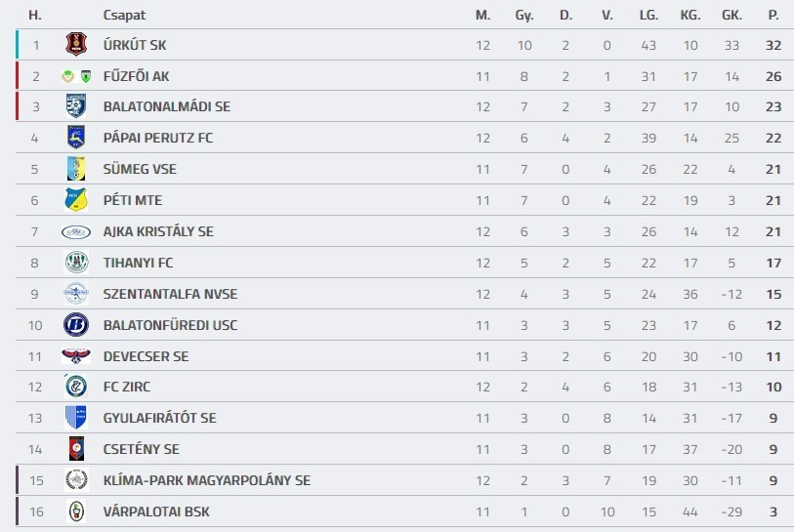Open Klíma-Park Magyarpolány SE team link
This screenshot has height=532, width=794.
pos(206,480)
